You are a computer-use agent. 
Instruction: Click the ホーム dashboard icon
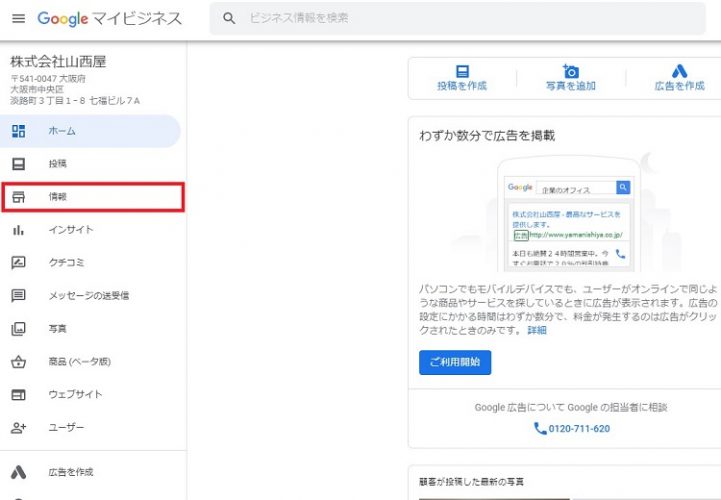pyautogui.click(x=18, y=131)
